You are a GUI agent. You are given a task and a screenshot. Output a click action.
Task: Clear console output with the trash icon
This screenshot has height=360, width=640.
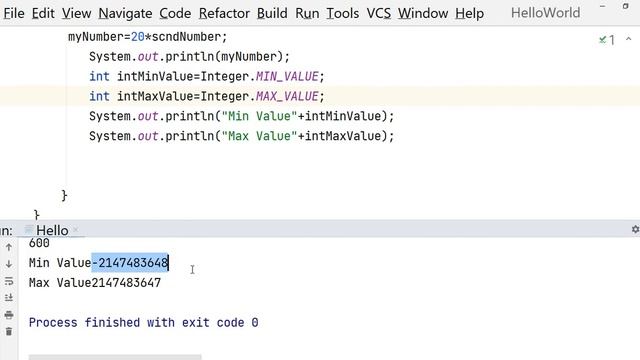[x=9, y=331]
